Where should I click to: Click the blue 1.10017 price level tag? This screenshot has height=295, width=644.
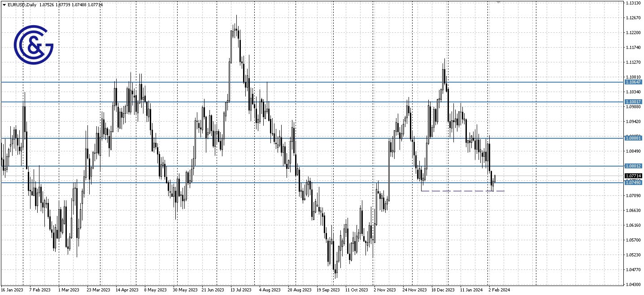pyautogui.click(x=634, y=102)
